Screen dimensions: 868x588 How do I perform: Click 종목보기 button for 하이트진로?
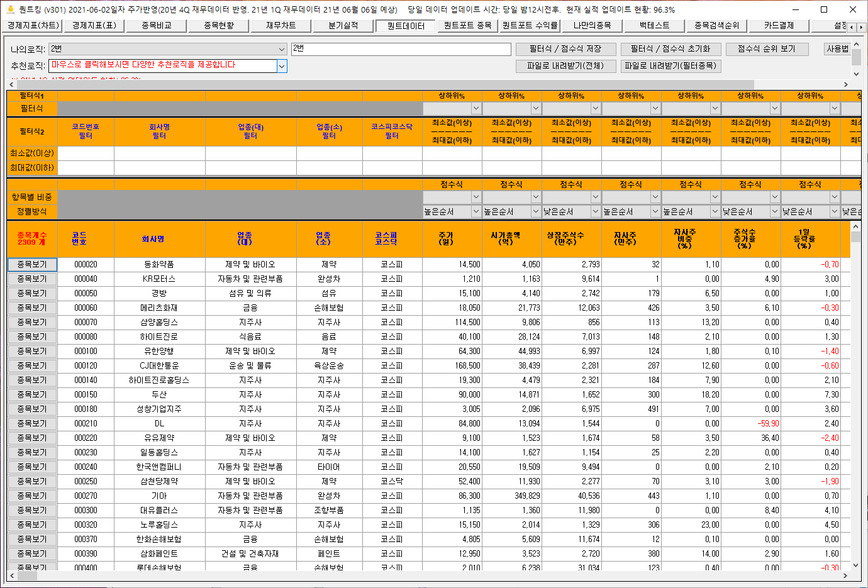[32, 337]
